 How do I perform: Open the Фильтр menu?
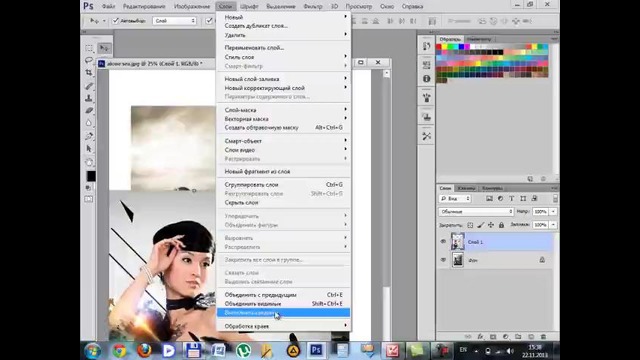pyautogui.click(x=313, y=7)
